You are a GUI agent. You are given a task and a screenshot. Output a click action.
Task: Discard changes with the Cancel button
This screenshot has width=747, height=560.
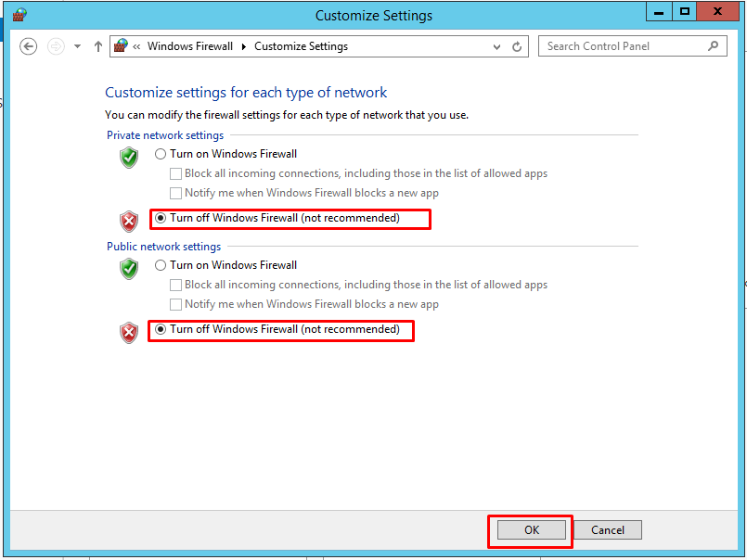point(608,530)
